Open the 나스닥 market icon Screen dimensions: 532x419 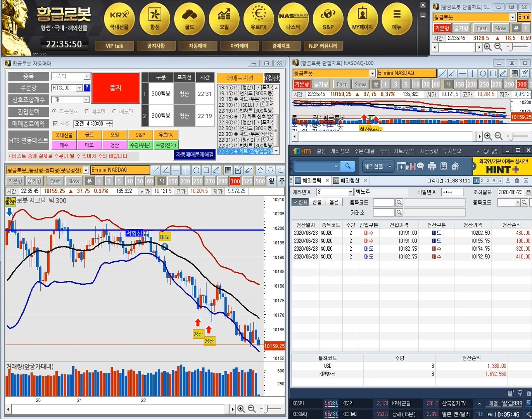[293, 19]
